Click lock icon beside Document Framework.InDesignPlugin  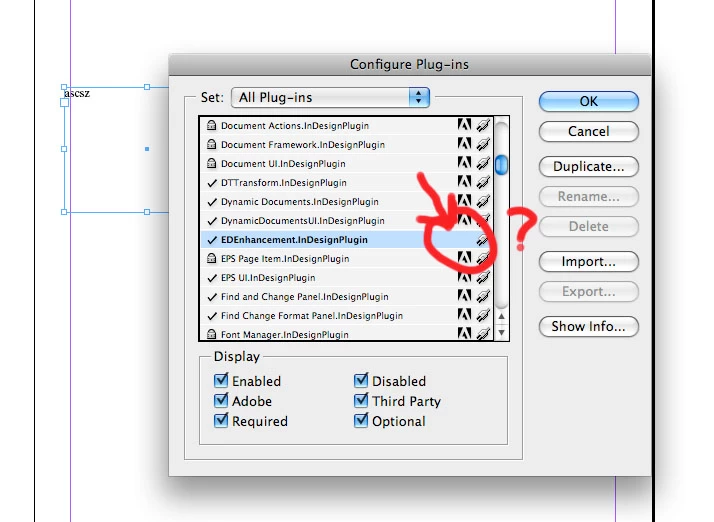(211, 144)
